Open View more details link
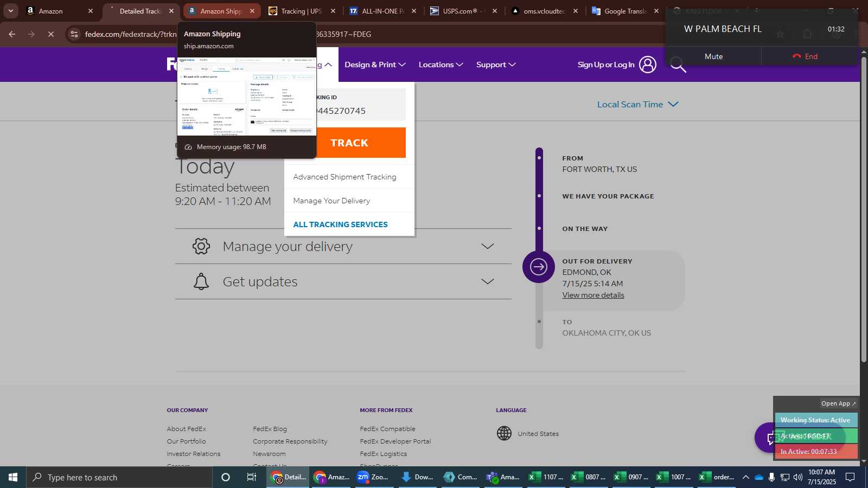868x488 pixels. tap(593, 295)
